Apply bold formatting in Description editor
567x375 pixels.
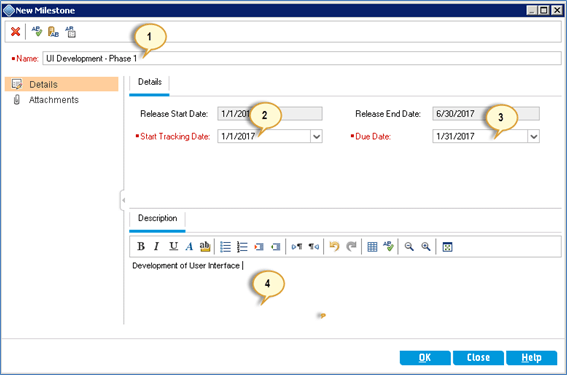coord(141,247)
